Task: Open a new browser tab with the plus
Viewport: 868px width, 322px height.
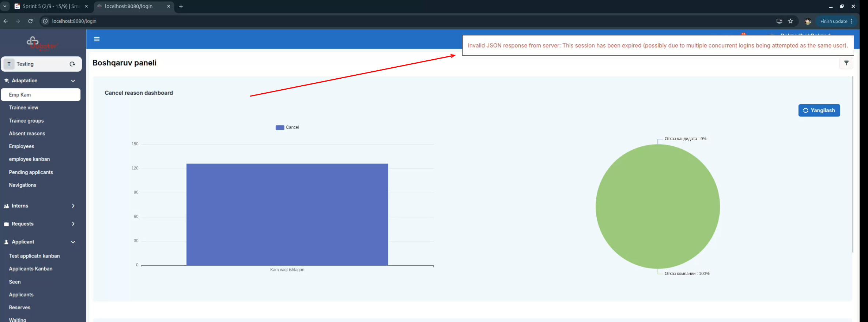Action: (x=181, y=6)
